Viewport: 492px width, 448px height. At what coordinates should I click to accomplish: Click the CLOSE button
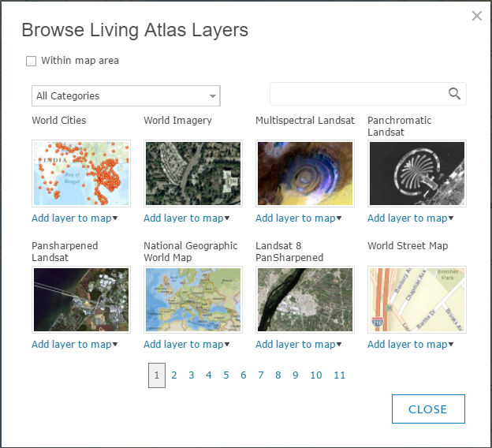428,409
